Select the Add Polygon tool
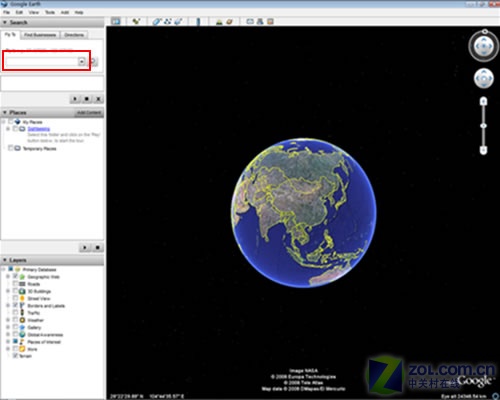 157,22
